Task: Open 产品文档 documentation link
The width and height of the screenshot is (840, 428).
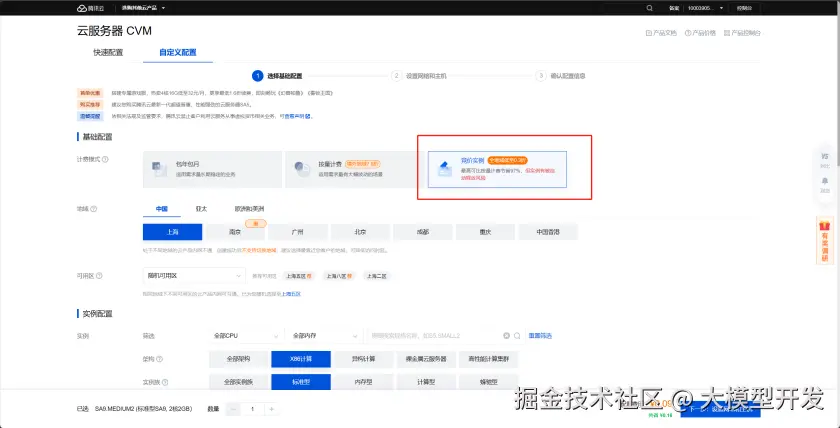Action: tap(662, 33)
